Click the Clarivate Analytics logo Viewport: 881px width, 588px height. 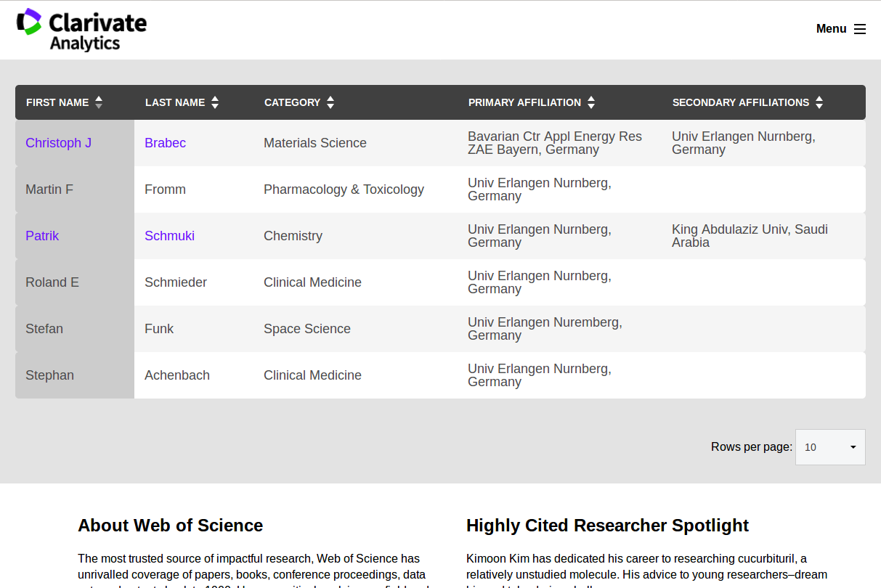(81, 30)
